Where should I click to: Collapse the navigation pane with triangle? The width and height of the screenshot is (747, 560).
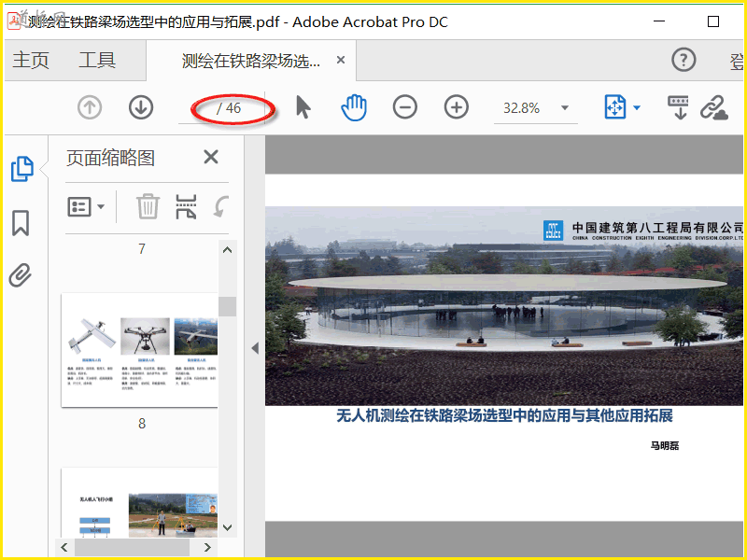pyautogui.click(x=255, y=348)
